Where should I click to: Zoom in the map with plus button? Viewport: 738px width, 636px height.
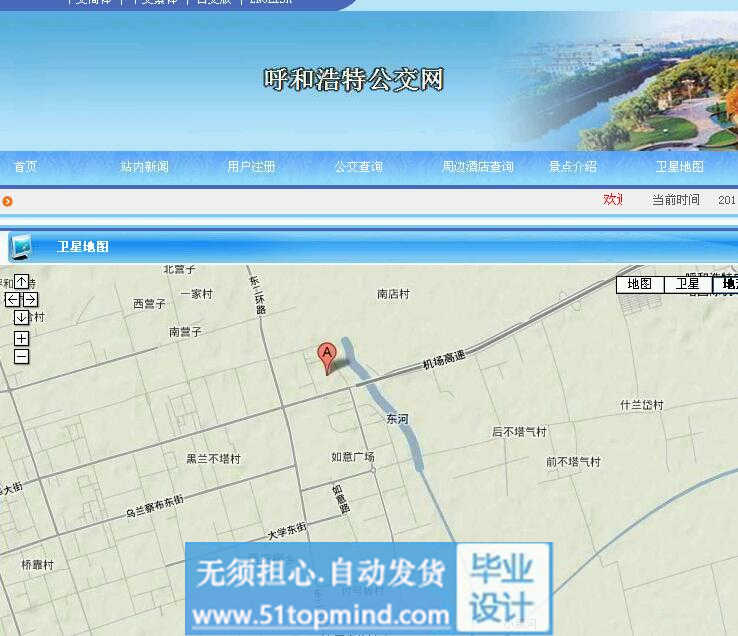[21, 338]
